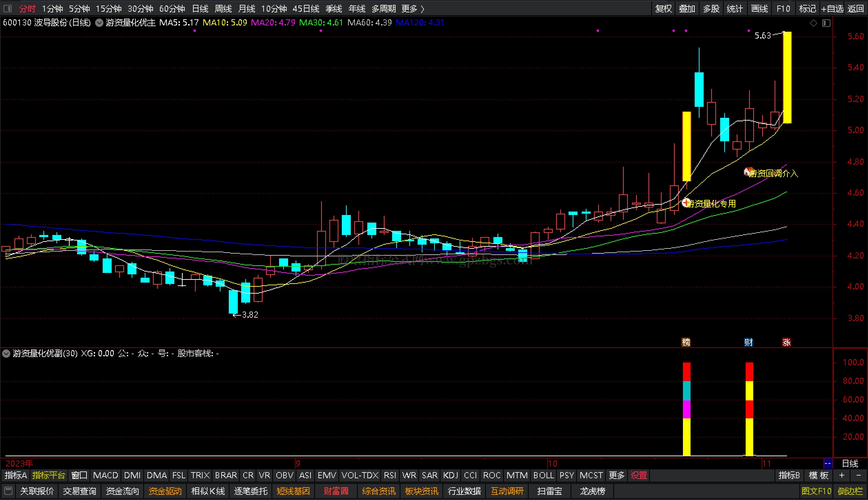Image resolution: width=868 pixels, height=500 pixels.
Task: Apply VOL-TDX indicator
Action: pyautogui.click(x=360, y=476)
